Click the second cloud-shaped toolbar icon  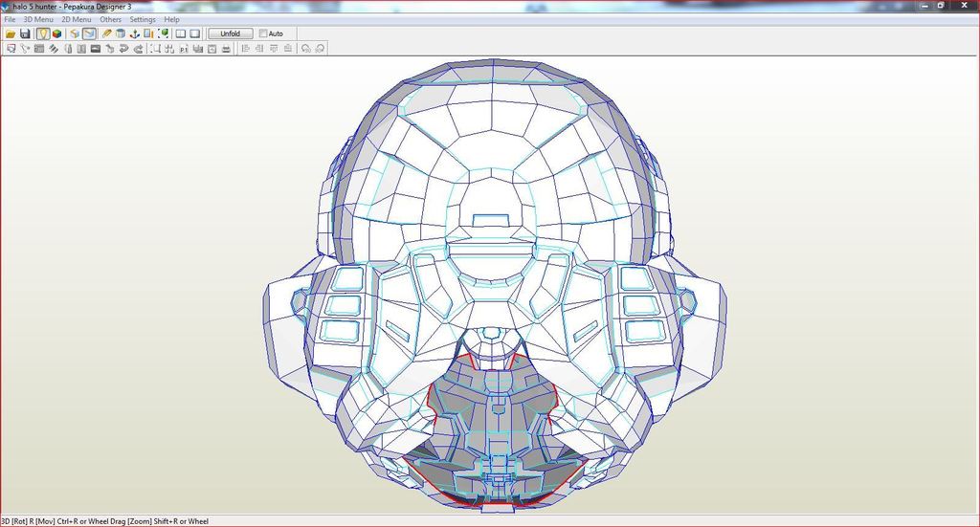tap(320, 49)
